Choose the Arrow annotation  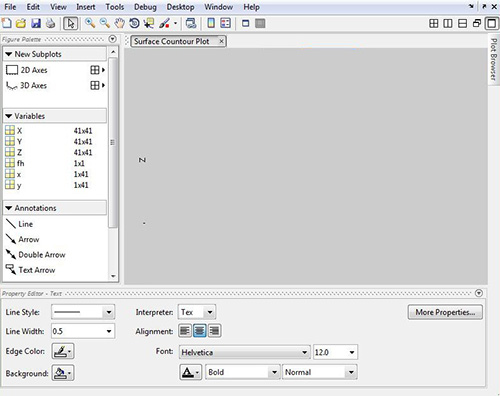click(x=22, y=239)
